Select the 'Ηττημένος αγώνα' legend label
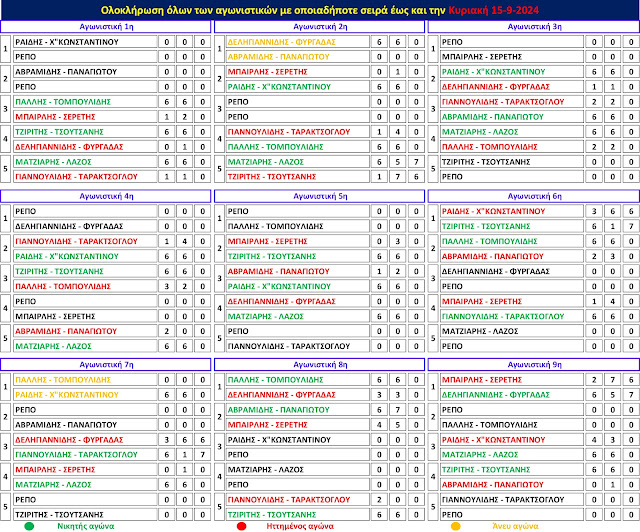The height and width of the screenshot is (532, 640). pyautogui.click(x=300, y=526)
